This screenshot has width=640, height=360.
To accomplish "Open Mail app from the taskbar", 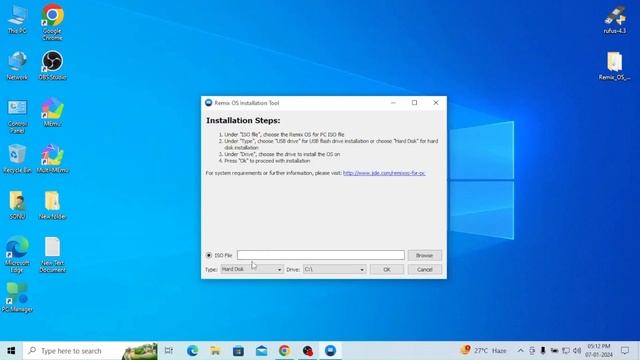I will pos(262,351).
